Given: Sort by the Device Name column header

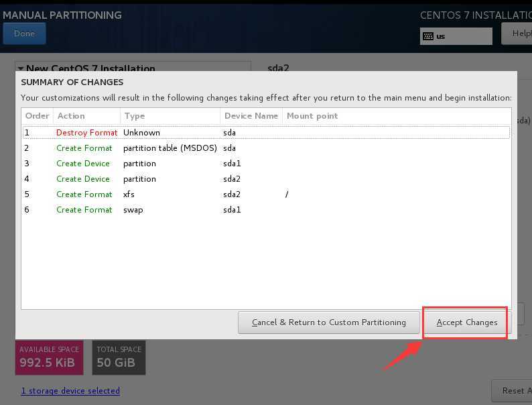Looking at the screenshot, I should (251, 116).
